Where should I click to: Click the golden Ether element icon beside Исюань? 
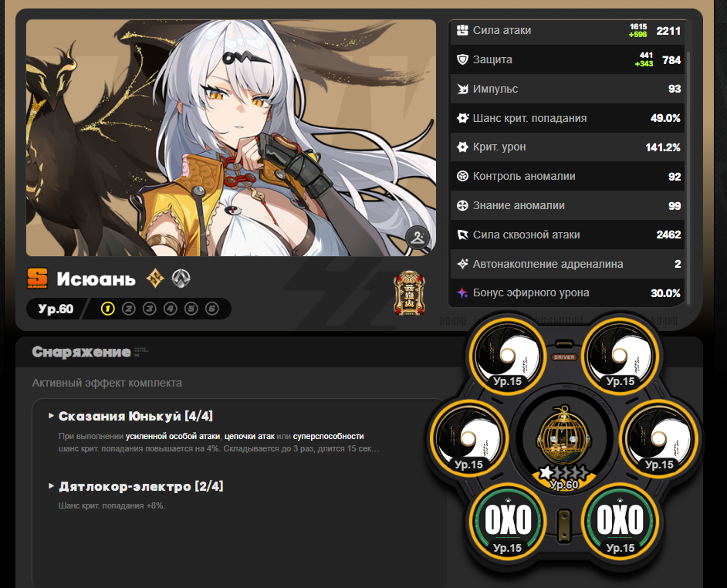[155, 279]
